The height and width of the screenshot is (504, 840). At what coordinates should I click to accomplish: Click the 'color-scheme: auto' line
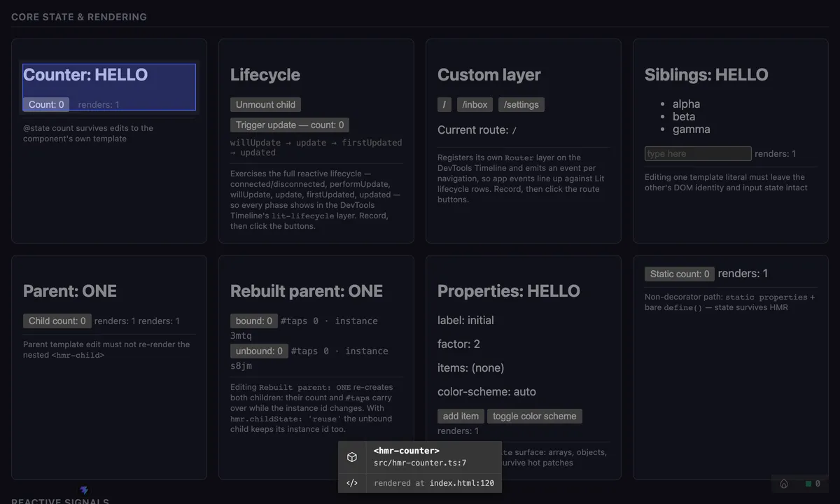[486, 391]
